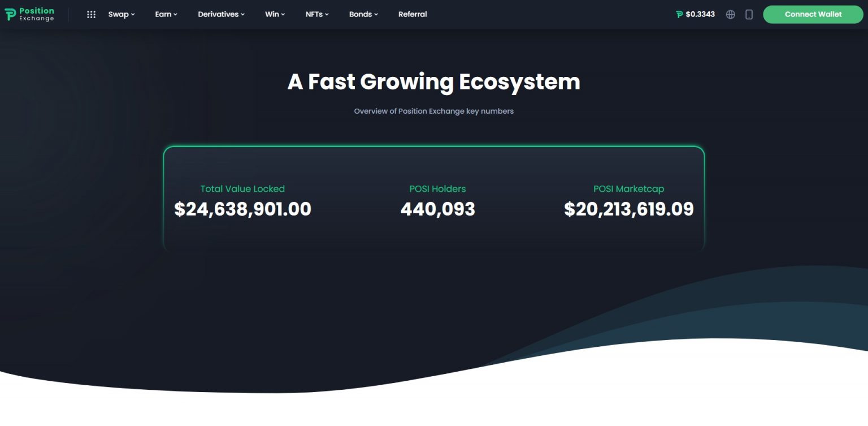Select the Referral menu item

pyautogui.click(x=413, y=14)
